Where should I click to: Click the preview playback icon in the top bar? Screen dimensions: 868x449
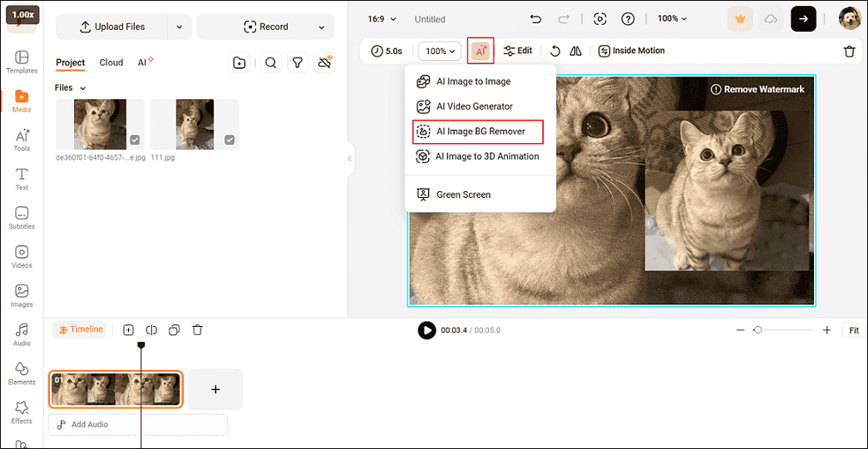[599, 19]
